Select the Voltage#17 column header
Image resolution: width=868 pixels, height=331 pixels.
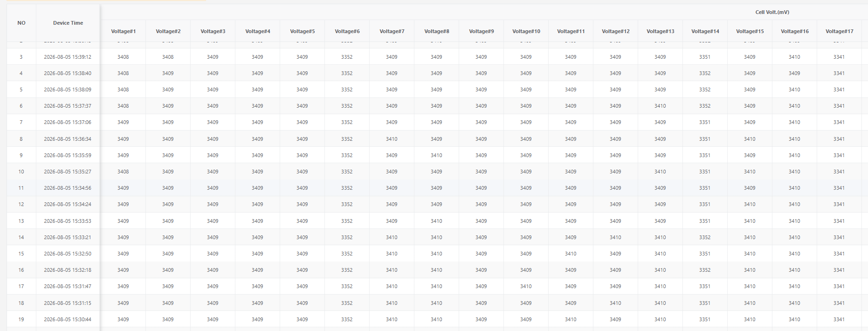[840, 31]
